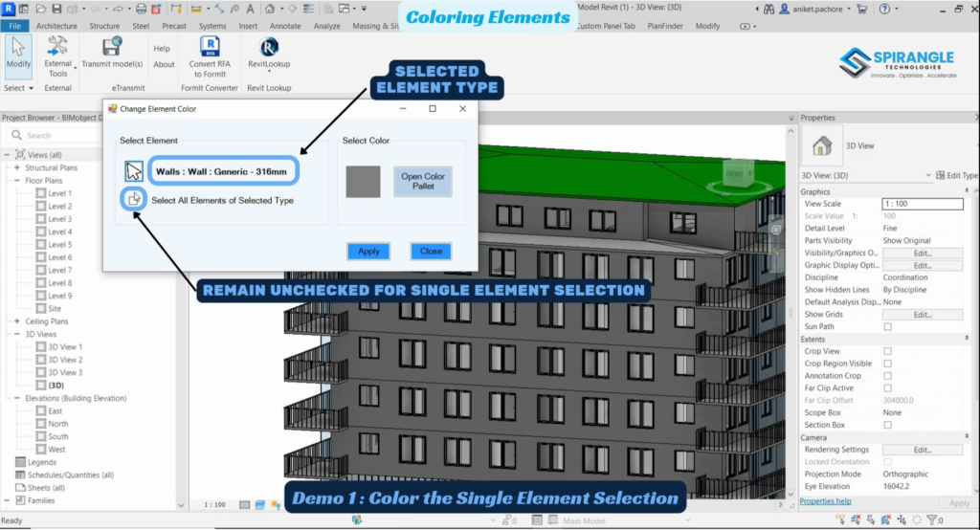
Task: Toggle sun path icon in view control bar
Action: point(276,504)
